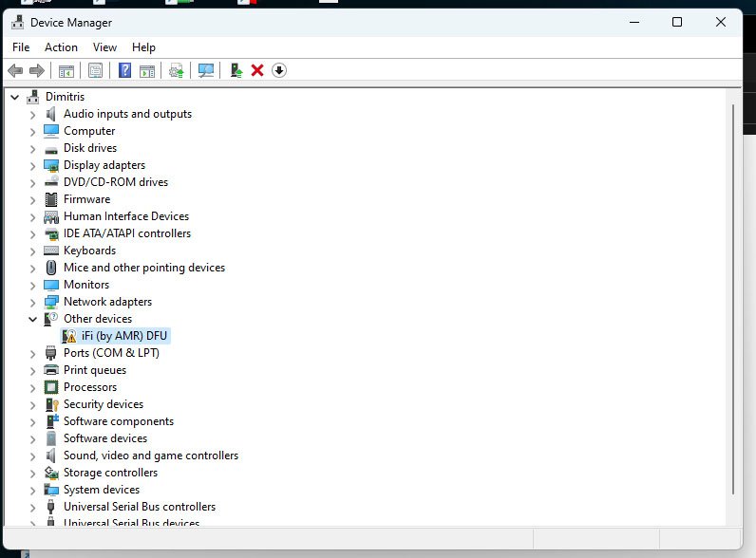Expand the Ports (COM & LPT) chevron
This screenshot has height=558, width=756.
pos(33,354)
